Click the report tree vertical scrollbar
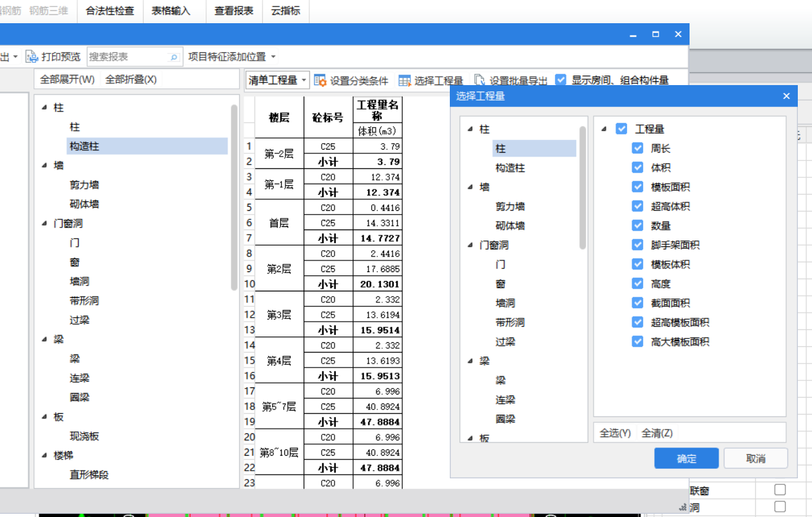This screenshot has width=812, height=517. pyautogui.click(x=234, y=197)
